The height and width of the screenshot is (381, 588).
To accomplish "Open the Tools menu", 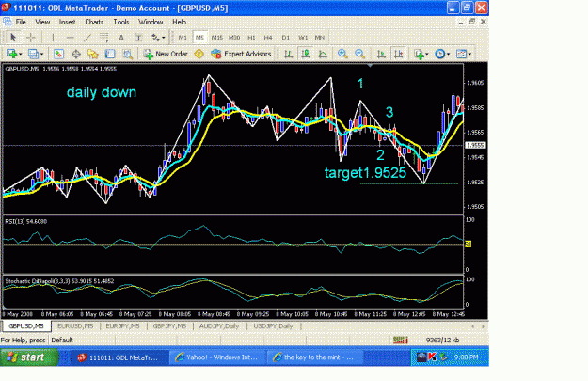I will click(121, 22).
